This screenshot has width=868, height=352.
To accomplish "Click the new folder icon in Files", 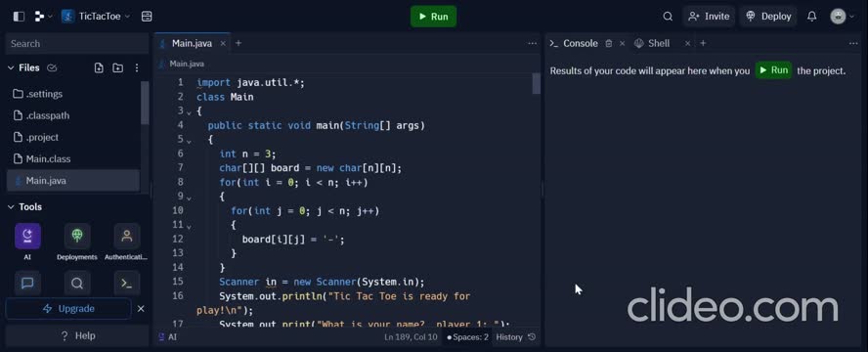I will tap(118, 68).
